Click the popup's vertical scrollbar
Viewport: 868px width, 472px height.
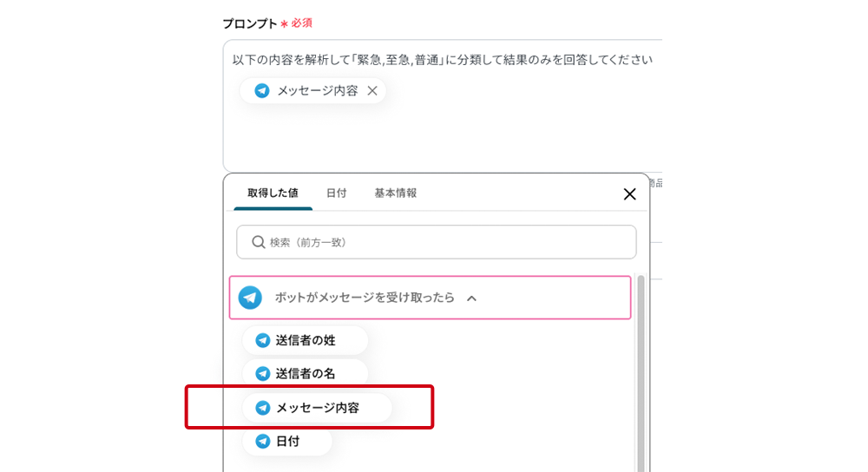point(641,373)
